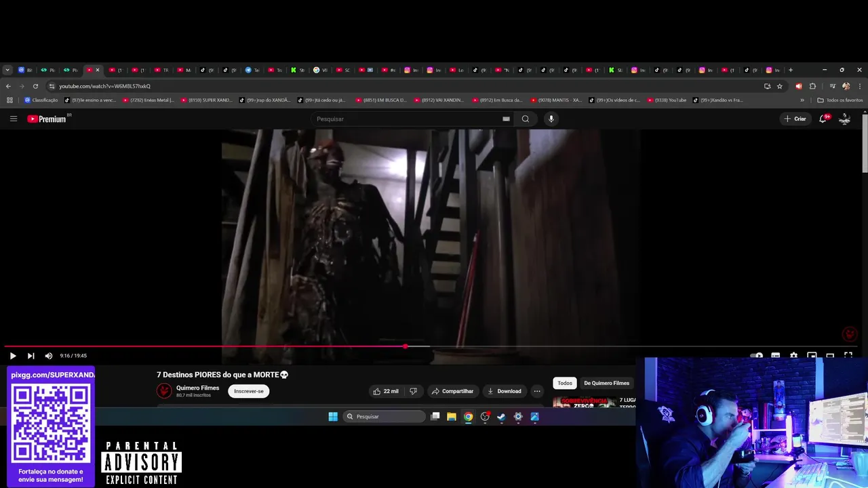Switch to the last Instagram browser tab
Screen dimensions: 868x488
773,70
